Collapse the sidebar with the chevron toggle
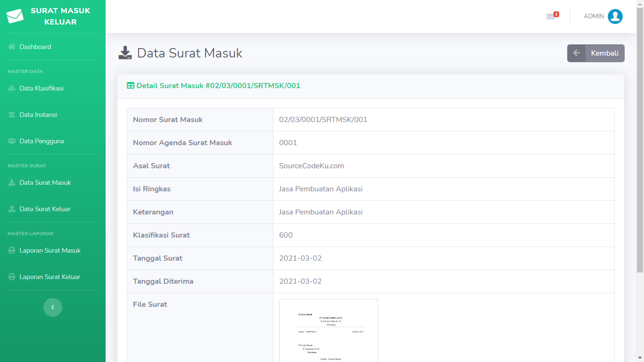This screenshot has width=644, height=362. pos(53,307)
